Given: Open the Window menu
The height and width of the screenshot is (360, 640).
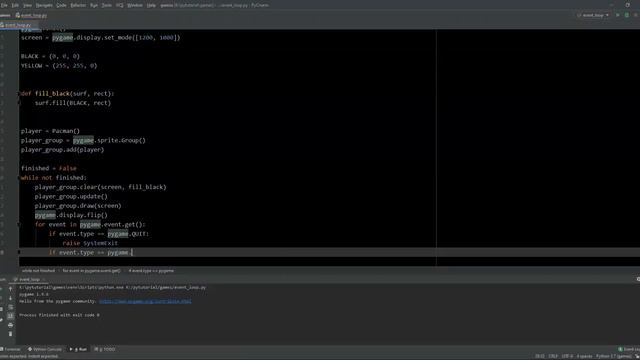Looking at the screenshot, I should pos(135,5).
